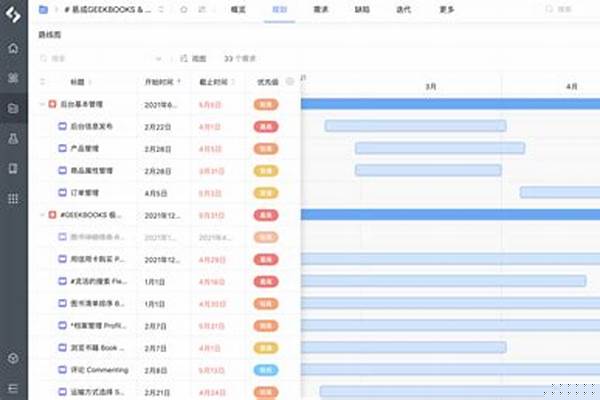The width and height of the screenshot is (600, 400).
Task: Click the 3月 month marker on timeline
Action: tap(431, 87)
